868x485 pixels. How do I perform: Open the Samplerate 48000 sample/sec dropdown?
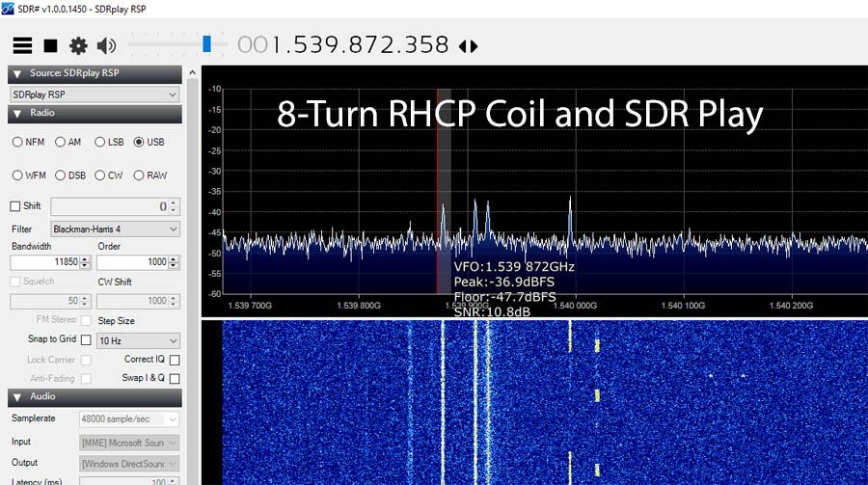click(129, 419)
